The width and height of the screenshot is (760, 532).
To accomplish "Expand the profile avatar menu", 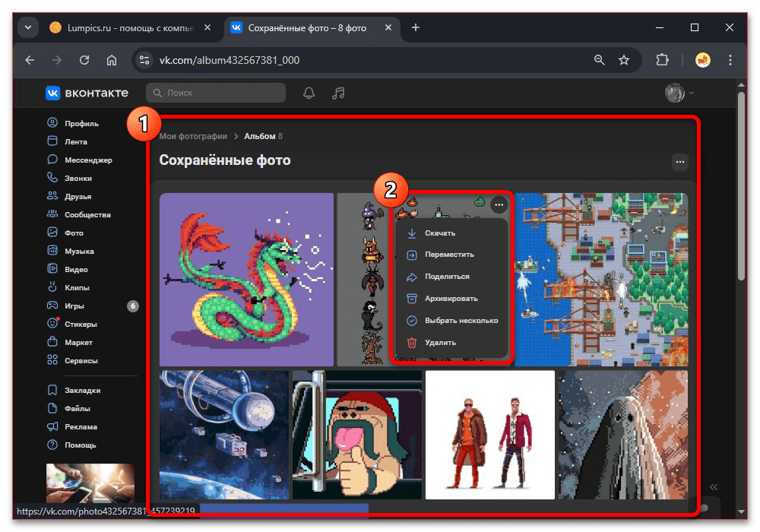I will 679,93.
